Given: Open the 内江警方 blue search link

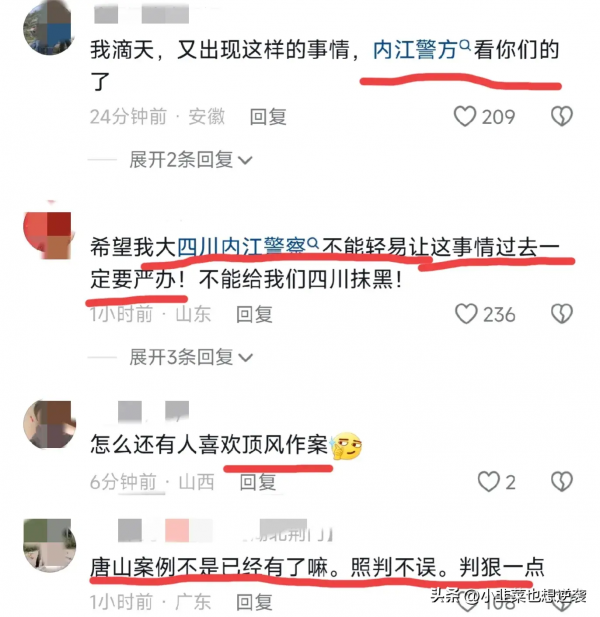Looking at the screenshot, I should point(415,50).
